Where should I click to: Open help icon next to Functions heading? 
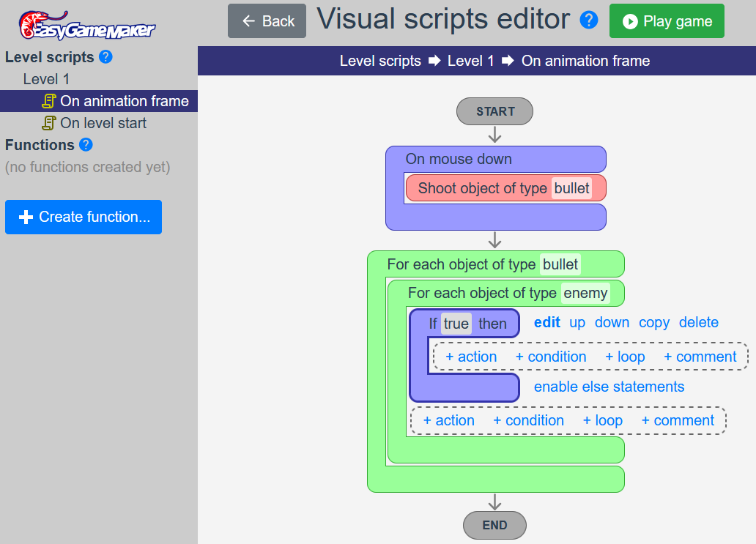tap(86, 144)
